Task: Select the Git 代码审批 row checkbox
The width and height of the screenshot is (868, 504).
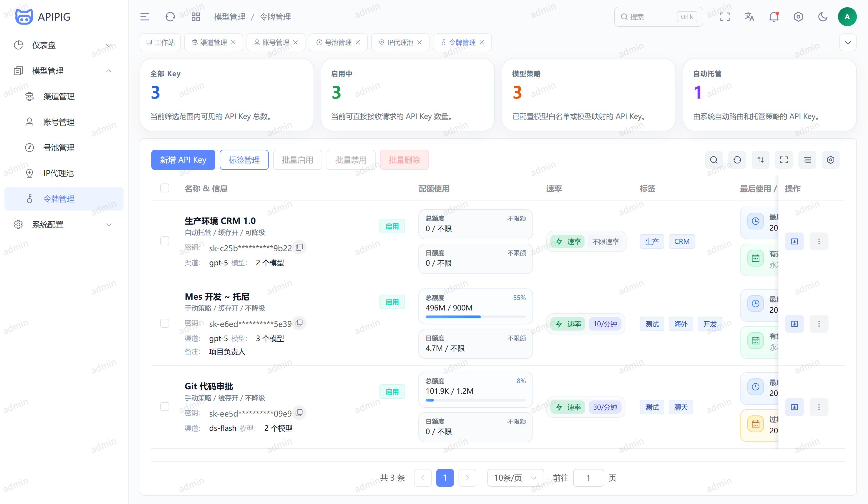Action: (x=165, y=407)
